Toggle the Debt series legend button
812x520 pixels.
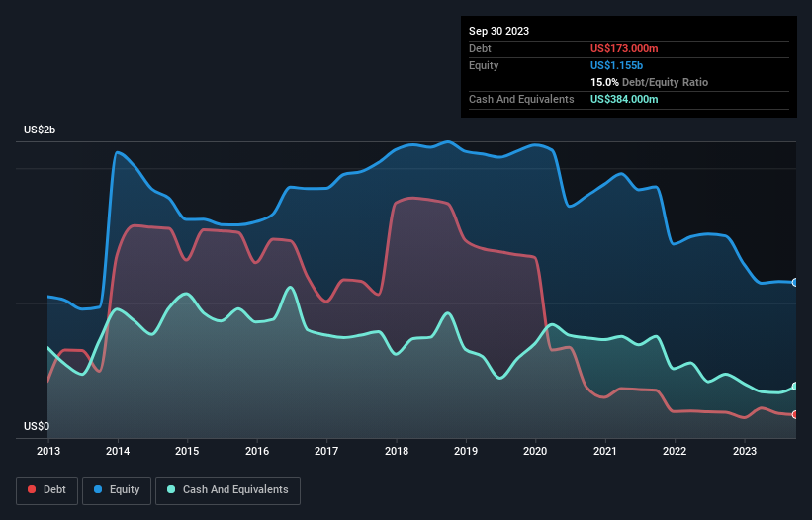tap(47, 490)
